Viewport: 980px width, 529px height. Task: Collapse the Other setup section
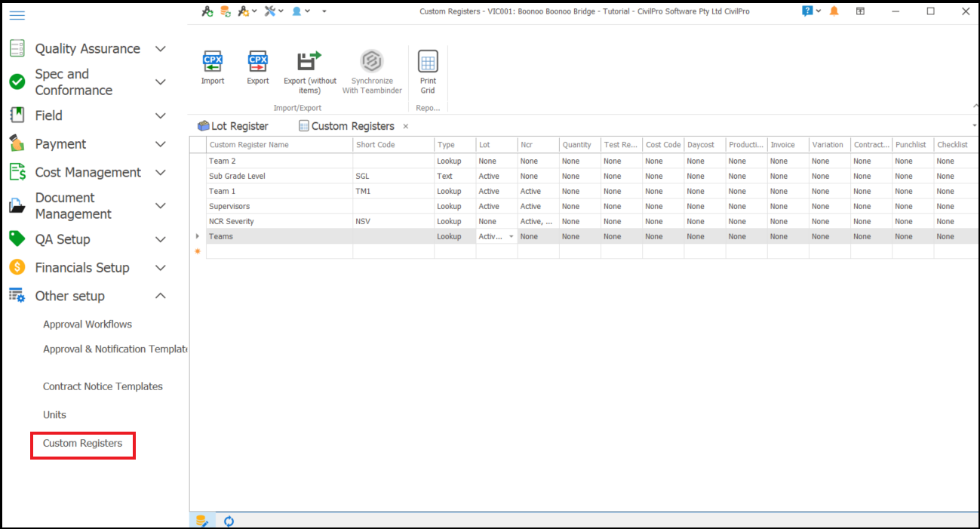(160, 297)
